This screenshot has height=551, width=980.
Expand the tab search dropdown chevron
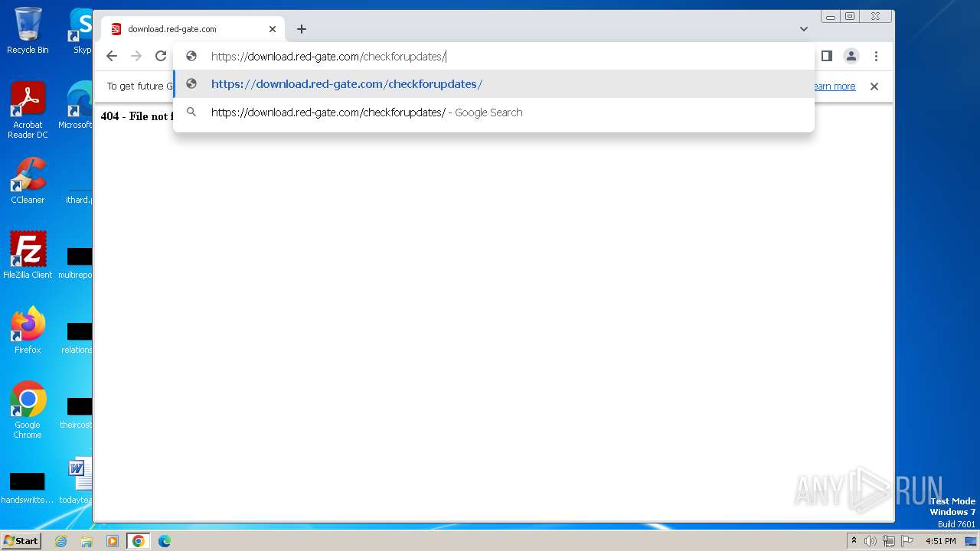tap(803, 29)
